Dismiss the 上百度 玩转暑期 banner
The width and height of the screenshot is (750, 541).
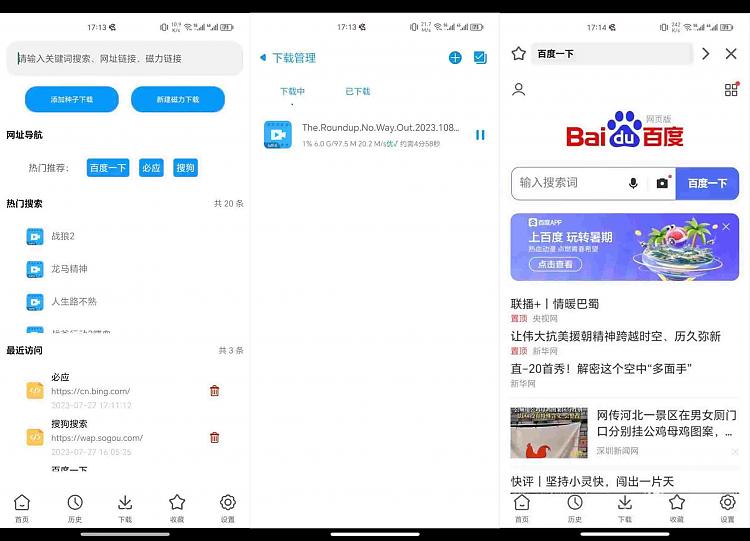tap(726, 227)
